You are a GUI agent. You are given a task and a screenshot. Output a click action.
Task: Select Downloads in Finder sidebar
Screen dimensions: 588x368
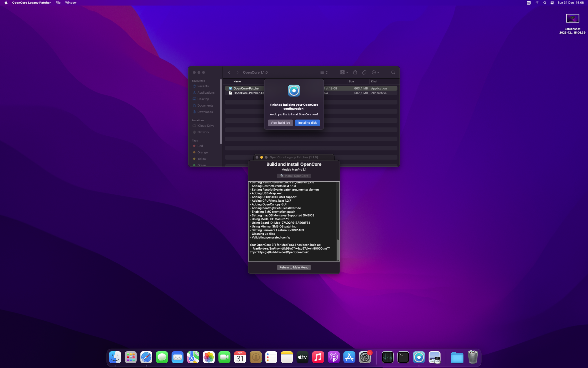click(205, 112)
